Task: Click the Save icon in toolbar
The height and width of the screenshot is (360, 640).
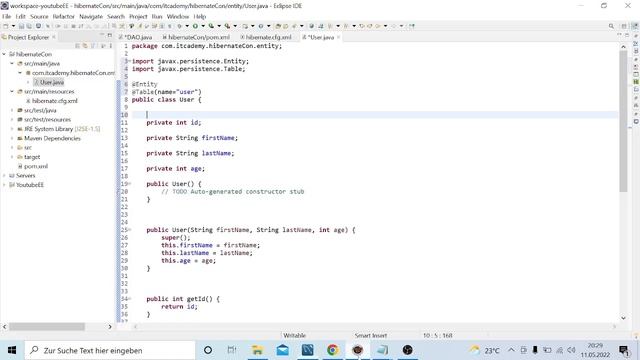Action: pyautogui.click(x=21, y=26)
